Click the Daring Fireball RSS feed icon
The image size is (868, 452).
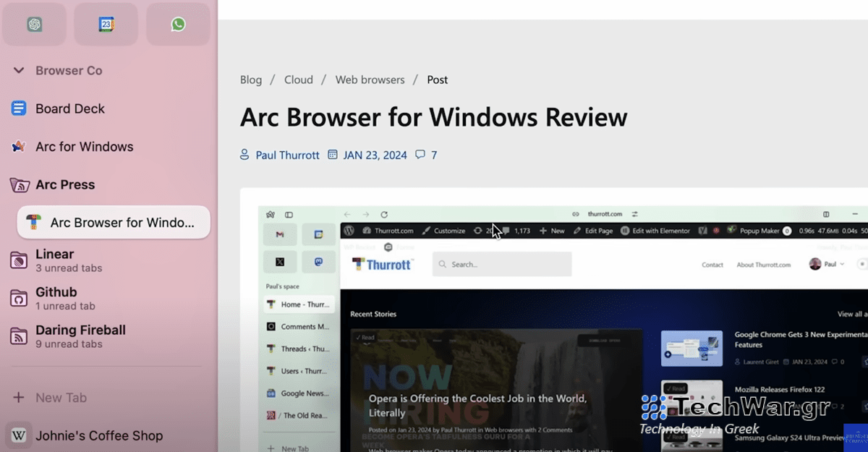(x=20, y=336)
